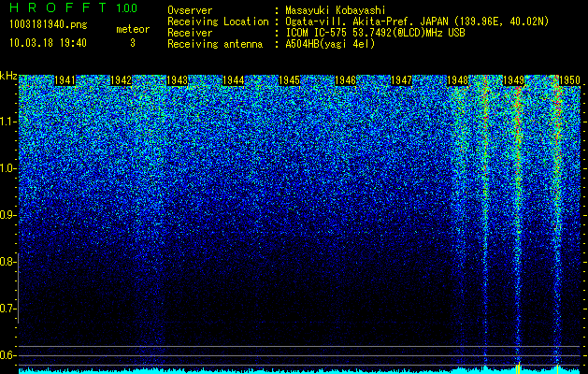Click the cyan signal level strip at bottom

pyautogui.click(x=300, y=371)
